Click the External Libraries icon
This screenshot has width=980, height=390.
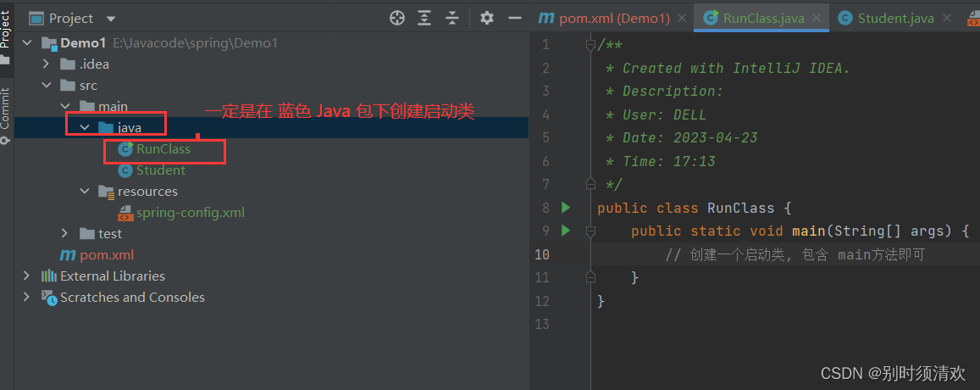[x=49, y=276]
